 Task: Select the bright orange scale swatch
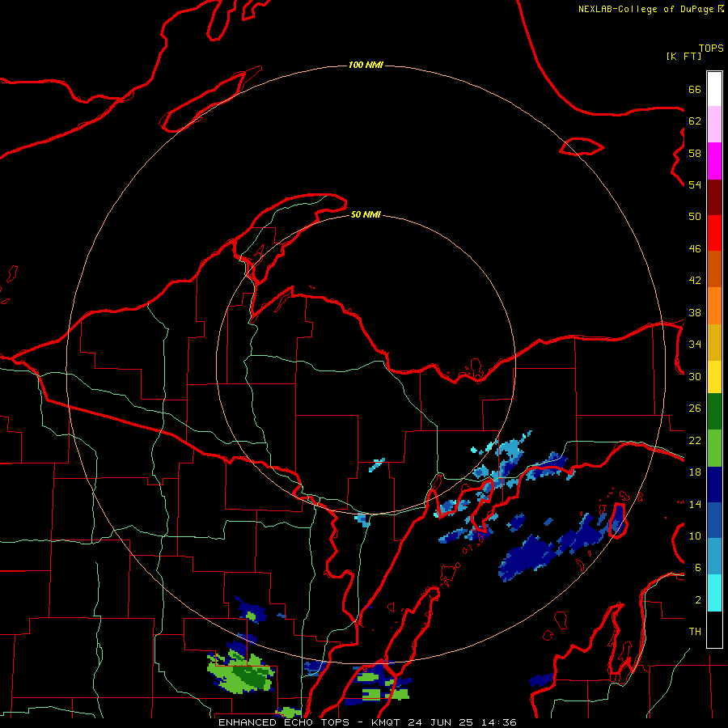point(714,306)
